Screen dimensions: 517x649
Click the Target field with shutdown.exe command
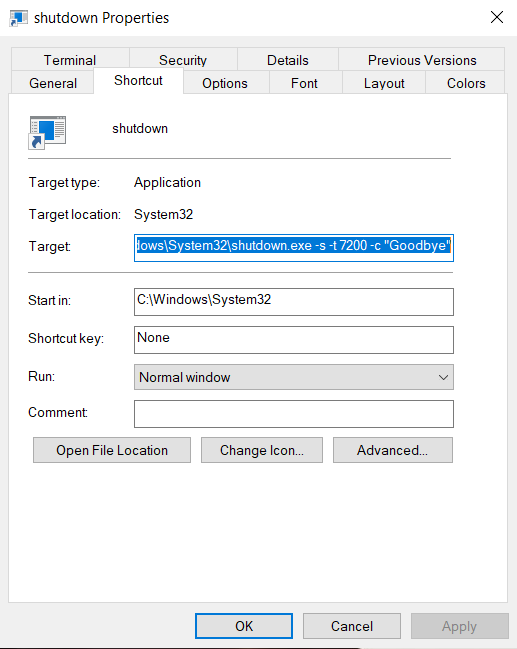(x=294, y=248)
